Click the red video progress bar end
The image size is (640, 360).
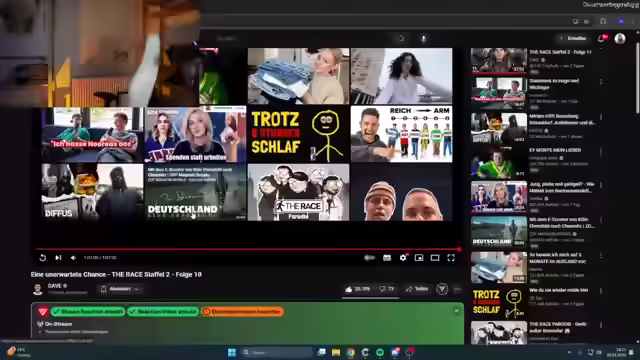[x=459, y=249]
